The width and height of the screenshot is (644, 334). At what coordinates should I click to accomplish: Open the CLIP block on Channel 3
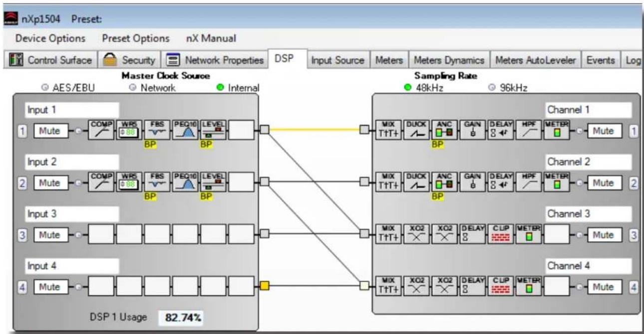click(x=501, y=234)
